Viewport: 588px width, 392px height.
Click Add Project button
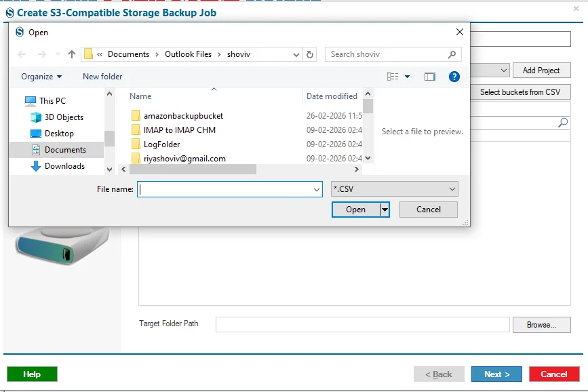coord(541,70)
